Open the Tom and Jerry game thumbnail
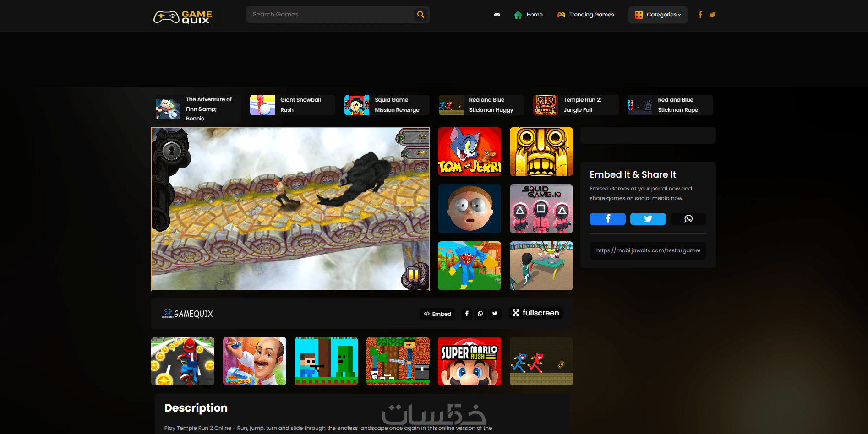 coord(469,152)
